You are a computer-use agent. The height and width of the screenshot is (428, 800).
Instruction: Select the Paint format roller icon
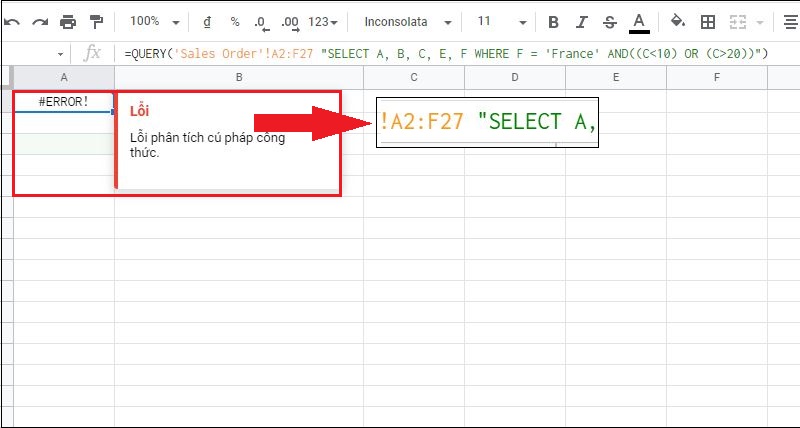[x=96, y=22]
